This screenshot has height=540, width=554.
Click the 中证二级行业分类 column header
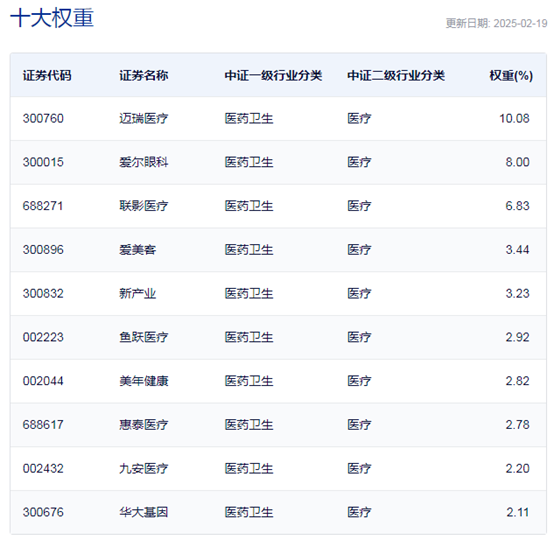tap(396, 75)
